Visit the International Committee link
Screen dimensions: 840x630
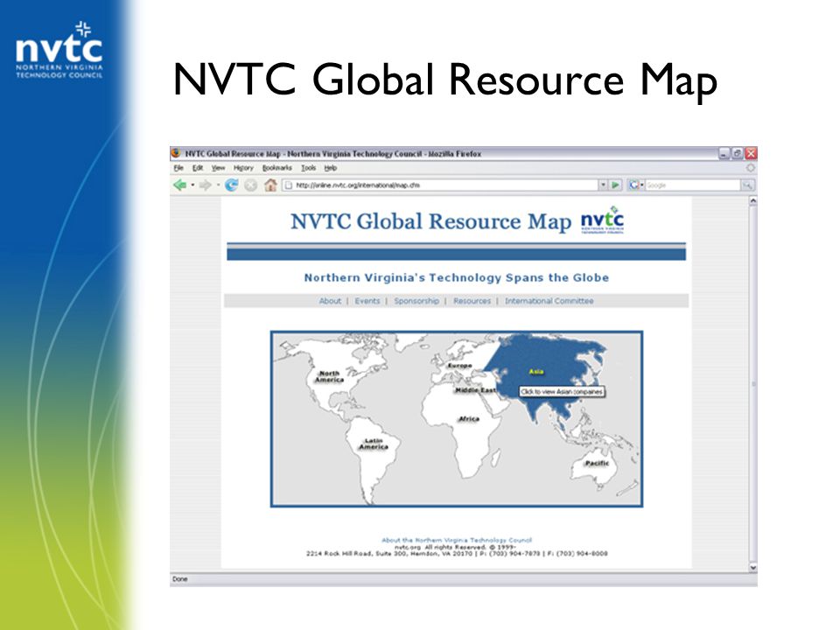[x=549, y=301]
